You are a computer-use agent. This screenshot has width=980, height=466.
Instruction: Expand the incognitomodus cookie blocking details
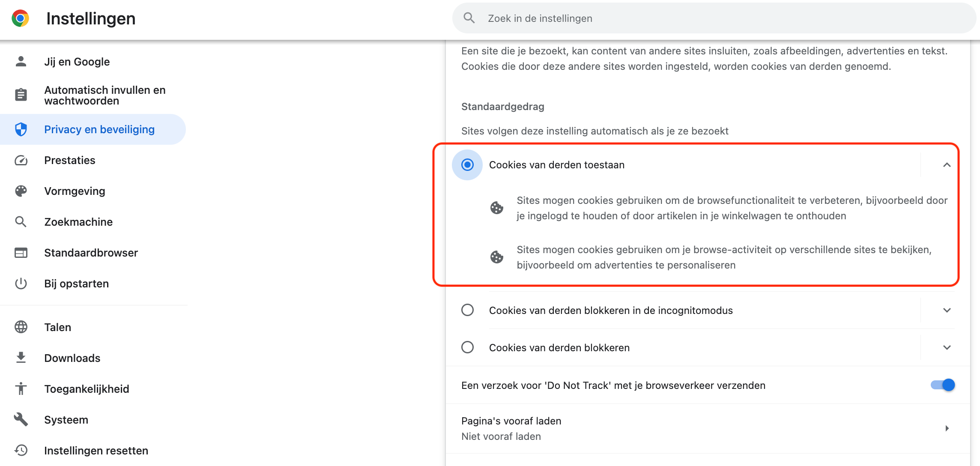point(947,310)
